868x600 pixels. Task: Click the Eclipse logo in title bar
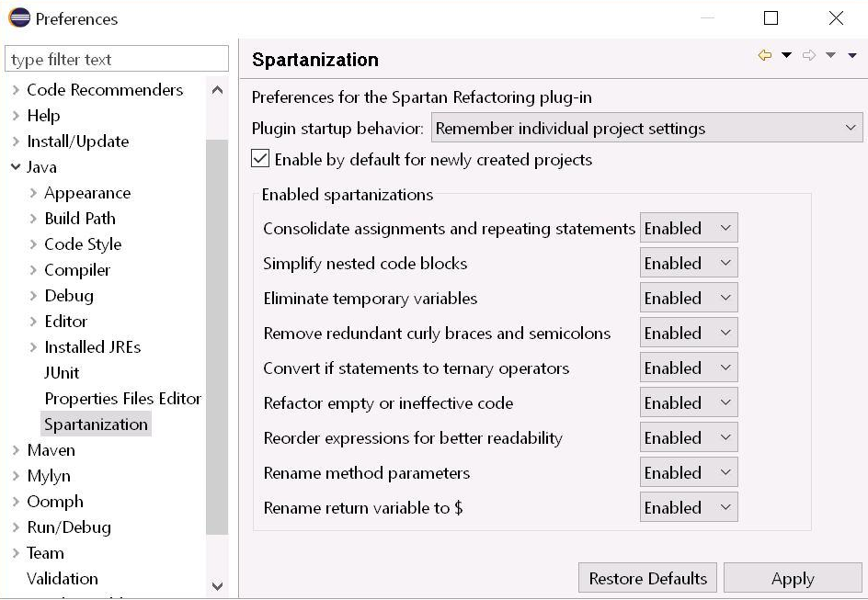click(x=18, y=18)
